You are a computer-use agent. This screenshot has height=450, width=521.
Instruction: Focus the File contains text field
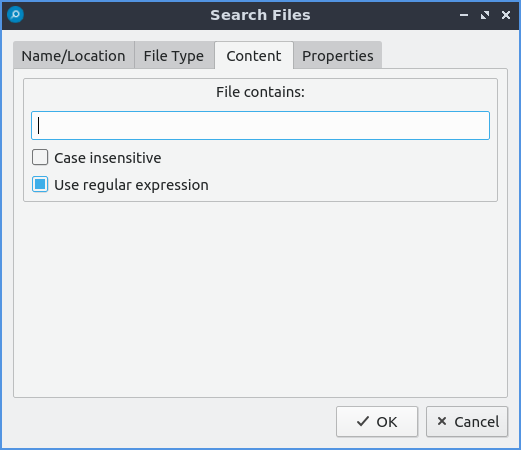click(x=260, y=126)
